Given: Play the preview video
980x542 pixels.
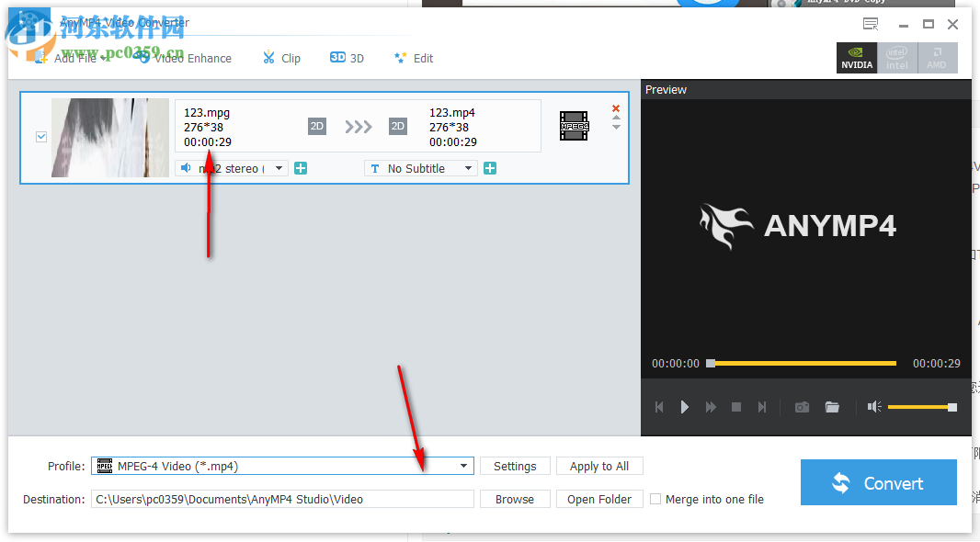Looking at the screenshot, I should tap(684, 407).
